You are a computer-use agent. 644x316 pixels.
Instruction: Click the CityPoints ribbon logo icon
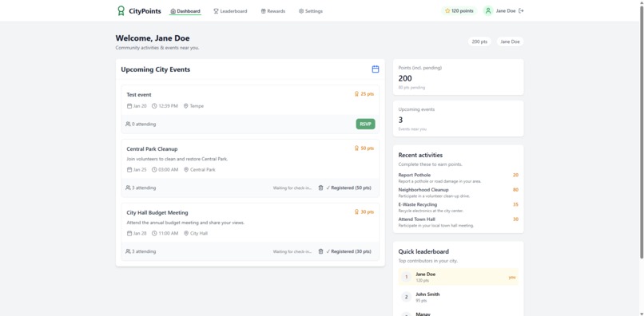coord(121,10)
